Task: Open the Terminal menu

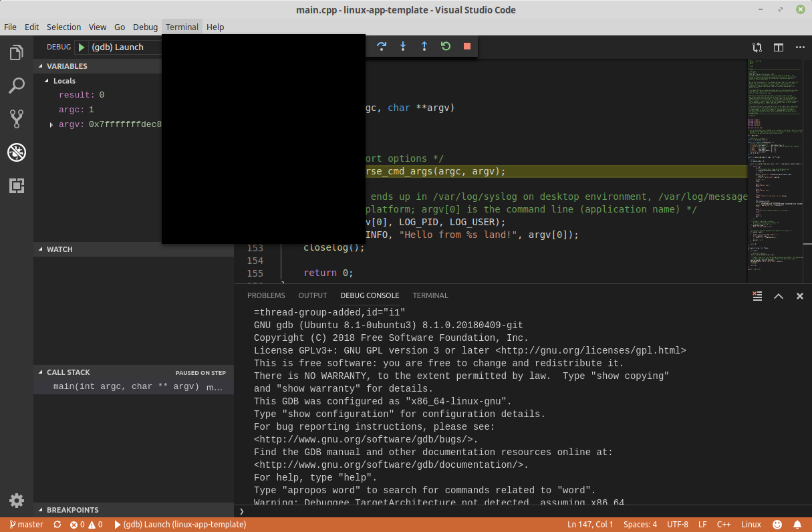Action: pos(181,27)
